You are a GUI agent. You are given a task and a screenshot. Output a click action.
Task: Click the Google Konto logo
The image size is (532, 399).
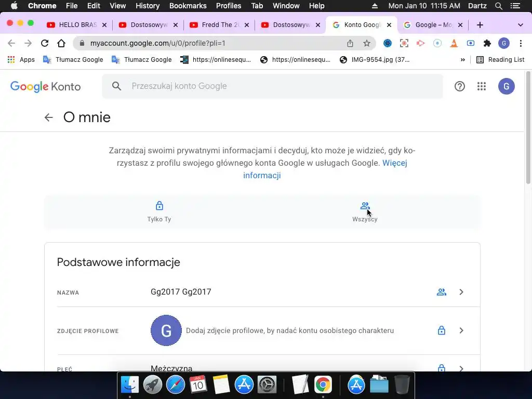click(46, 87)
